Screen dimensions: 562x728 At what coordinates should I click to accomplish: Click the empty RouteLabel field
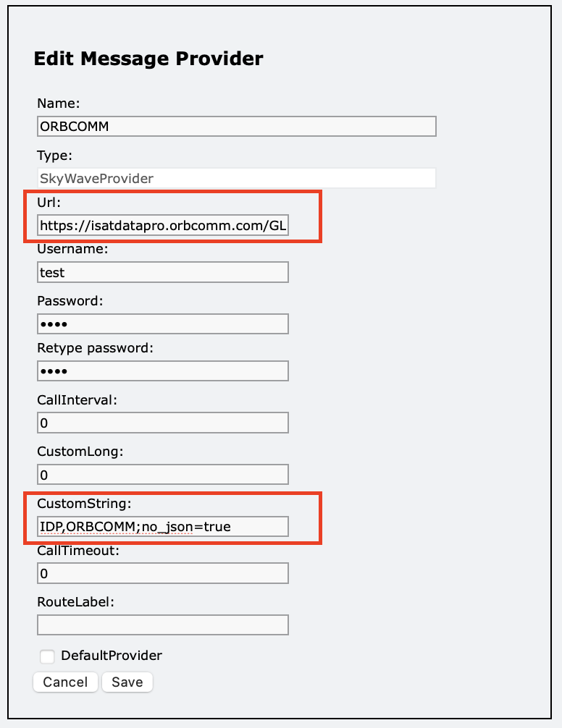pyautogui.click(x=162, y=625)
